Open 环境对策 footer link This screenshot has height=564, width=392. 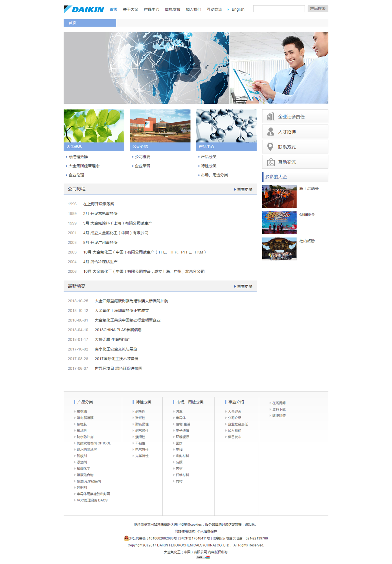pyautogui.click(x=279, y=416)
